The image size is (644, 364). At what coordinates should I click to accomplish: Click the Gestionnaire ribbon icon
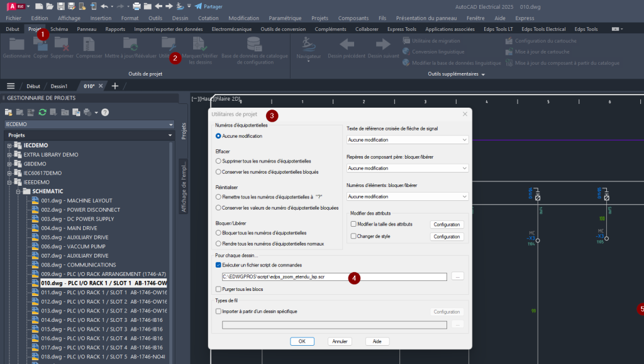click(16, 45)
